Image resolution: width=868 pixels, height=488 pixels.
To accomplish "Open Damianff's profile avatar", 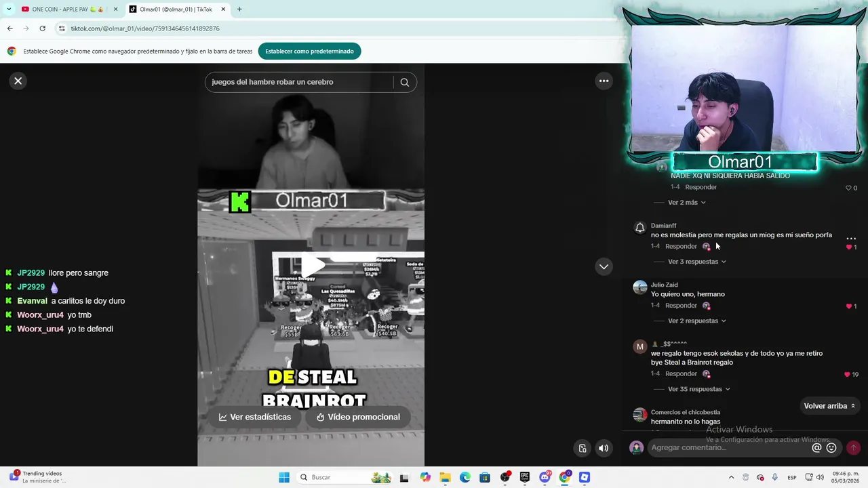I will pos(639,228).
